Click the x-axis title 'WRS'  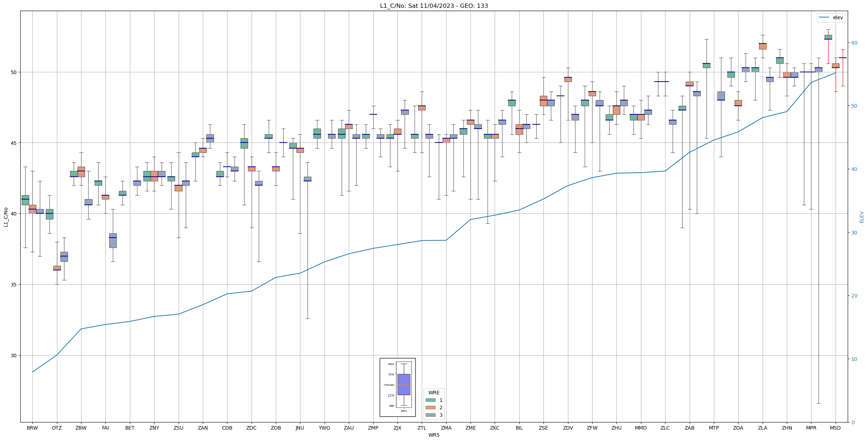click(434, 435)
